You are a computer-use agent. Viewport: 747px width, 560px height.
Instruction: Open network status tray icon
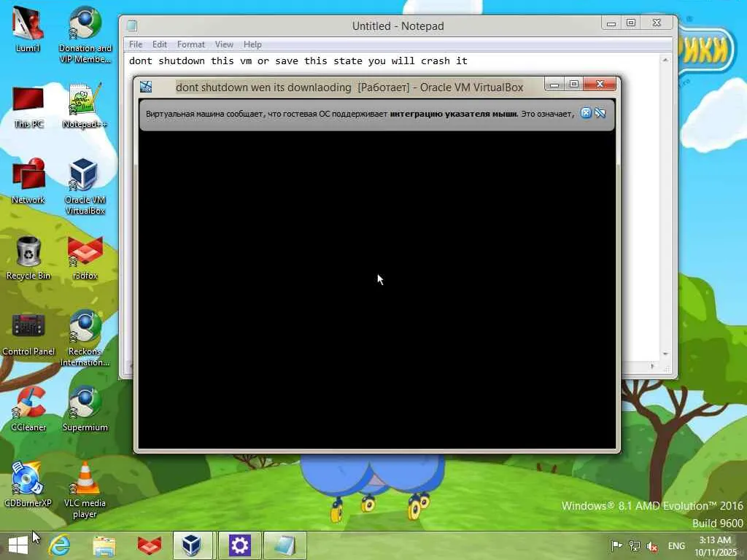pos(634,545)
